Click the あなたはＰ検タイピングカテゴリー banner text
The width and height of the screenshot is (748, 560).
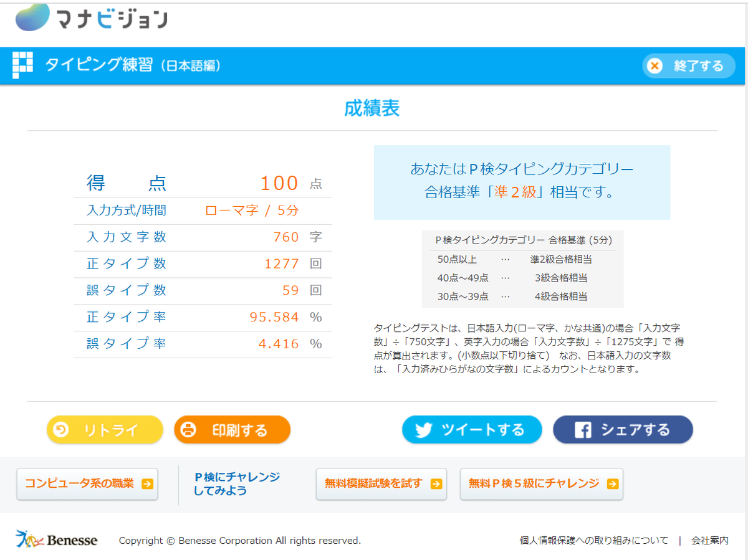522,169
